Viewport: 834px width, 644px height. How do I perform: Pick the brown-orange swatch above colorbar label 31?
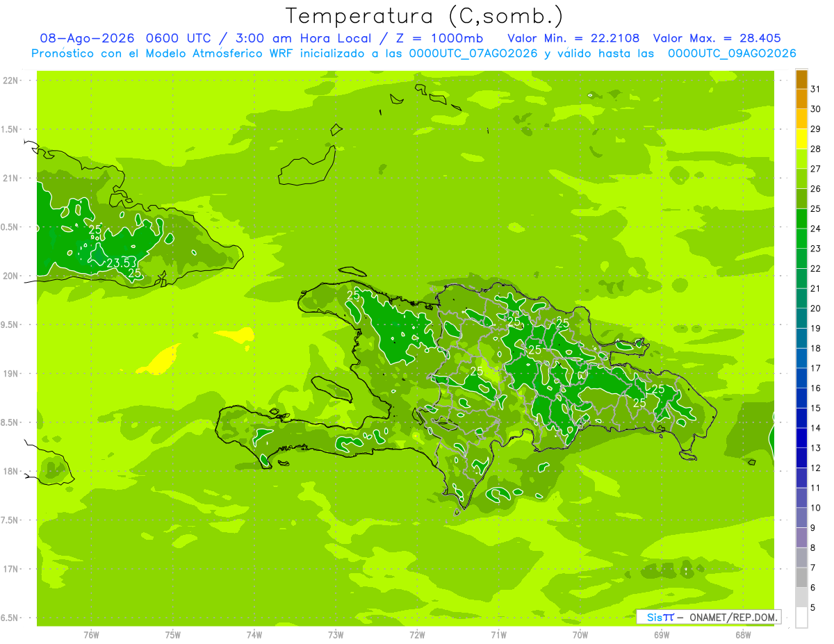801,79
